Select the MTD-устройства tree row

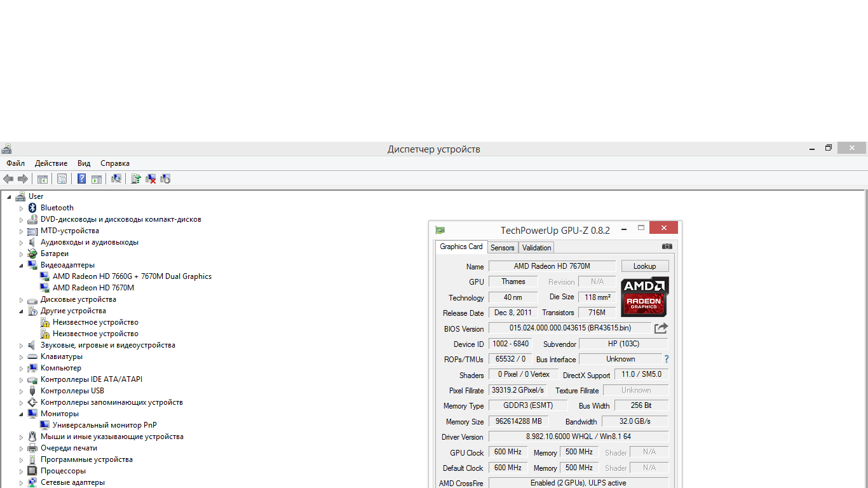coord(70,231)
